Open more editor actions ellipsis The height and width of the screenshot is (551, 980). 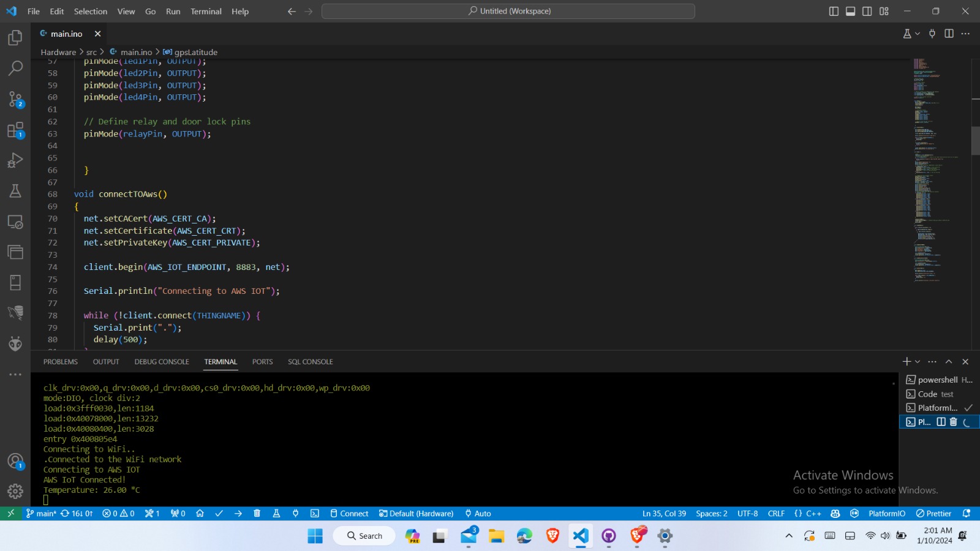pos(966,34)
